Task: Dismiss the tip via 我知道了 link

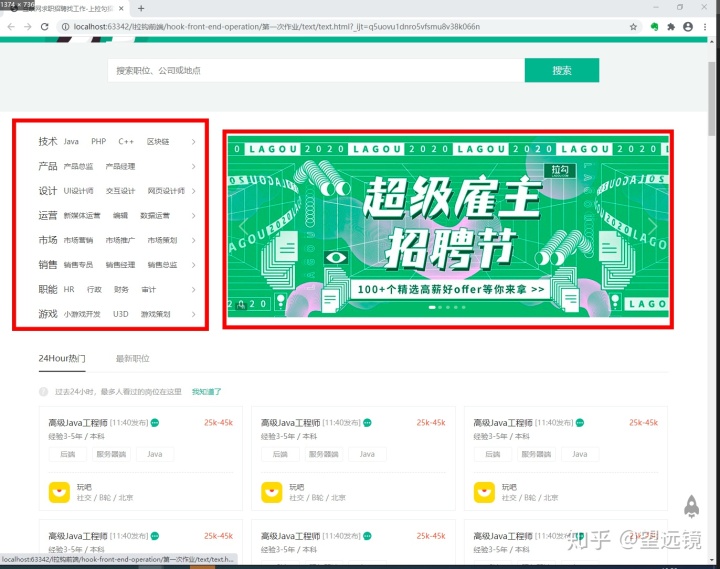Action: [207, 392]
